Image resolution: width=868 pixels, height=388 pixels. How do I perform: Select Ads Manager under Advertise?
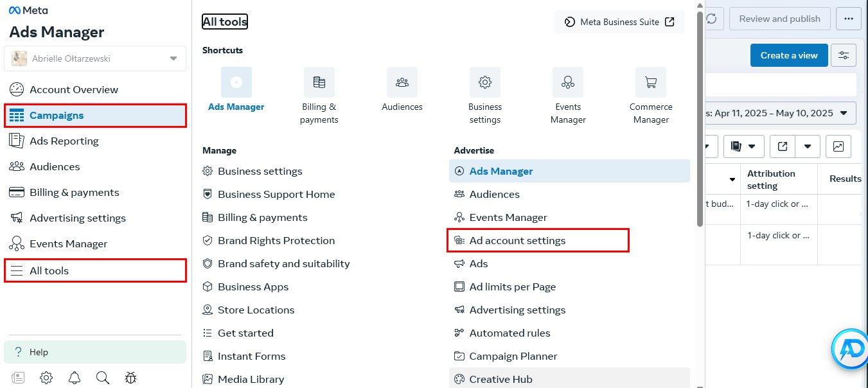pos(569,172)
